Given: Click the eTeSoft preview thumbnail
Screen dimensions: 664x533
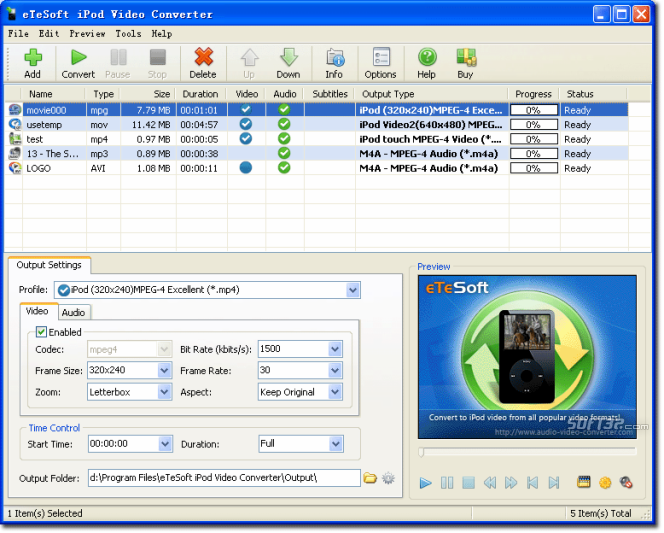Looking at the screenshot, I should pyautogui.click(x=527, y=357).
